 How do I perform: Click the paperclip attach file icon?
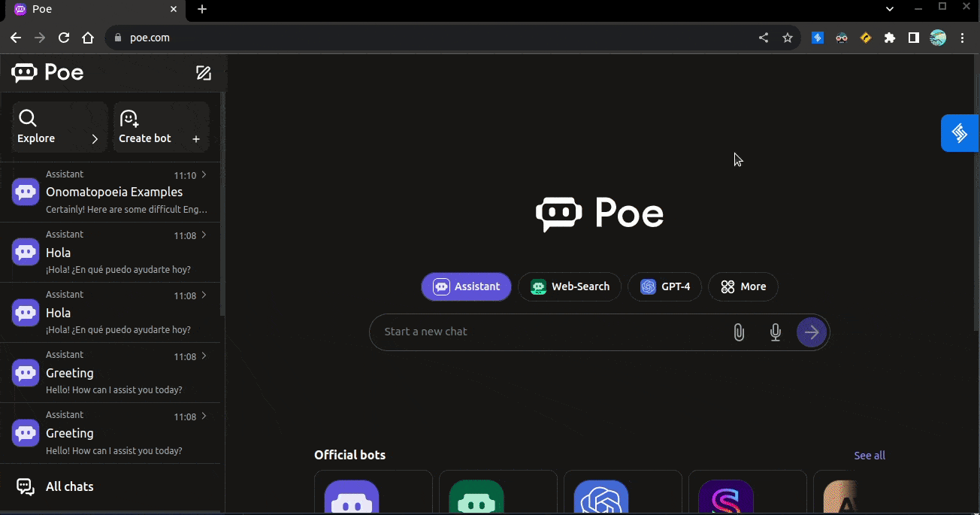pyautogui.click(x=739, y=332)
